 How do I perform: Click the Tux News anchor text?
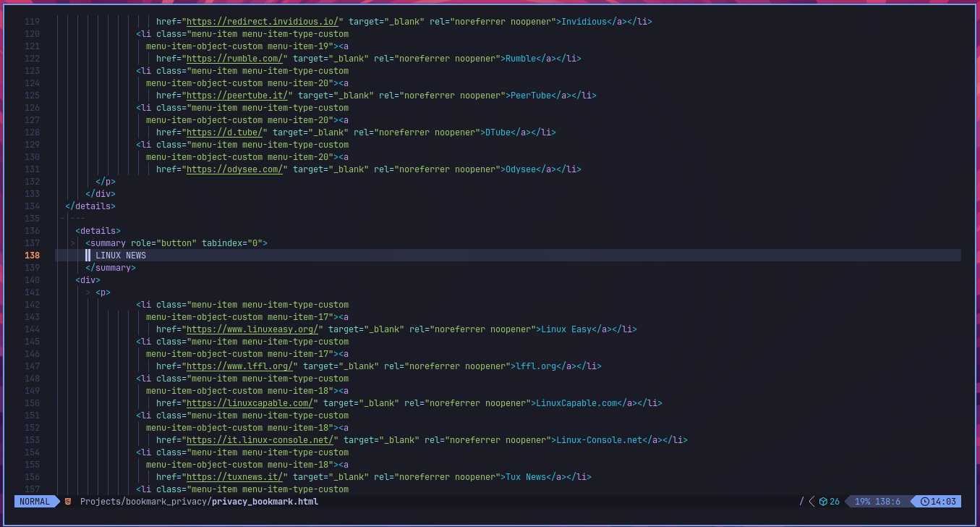526,477
